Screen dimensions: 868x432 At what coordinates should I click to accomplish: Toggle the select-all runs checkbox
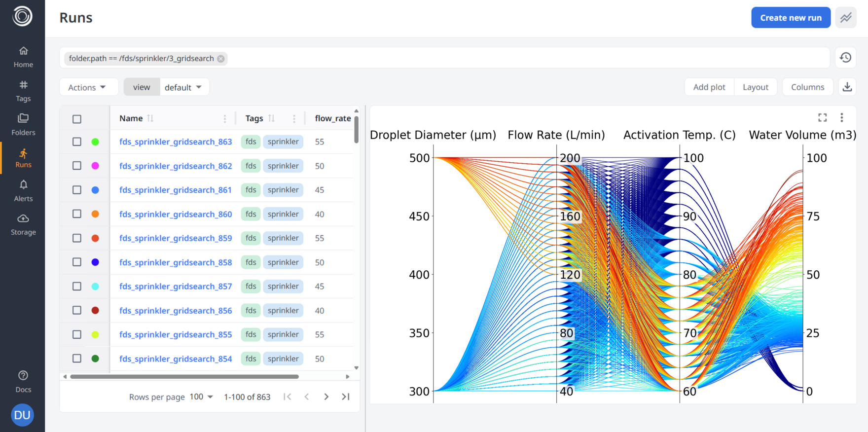click(77, 119)
